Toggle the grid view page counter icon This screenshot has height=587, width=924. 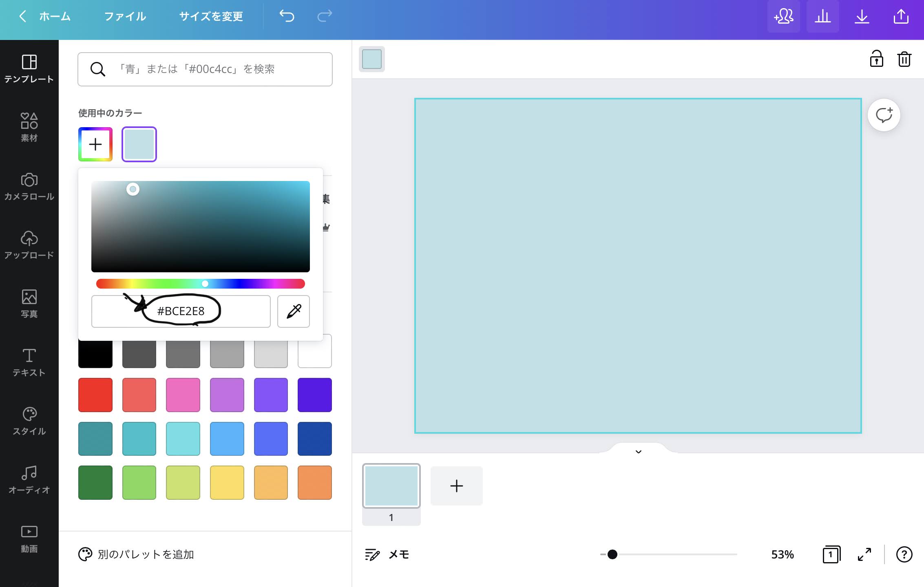[x=831, y=554]
